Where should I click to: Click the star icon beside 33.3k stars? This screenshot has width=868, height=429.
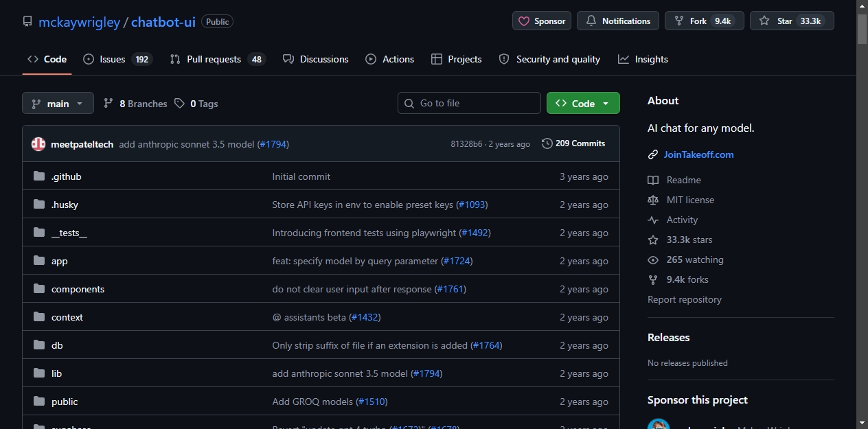653,240
